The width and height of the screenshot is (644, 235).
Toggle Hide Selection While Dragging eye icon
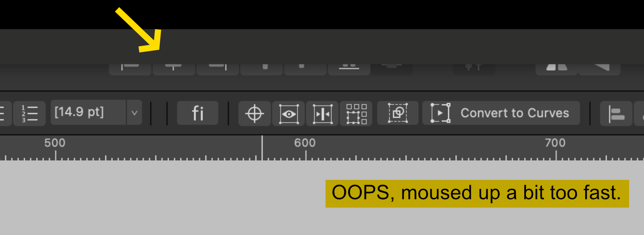click(289, 113)
